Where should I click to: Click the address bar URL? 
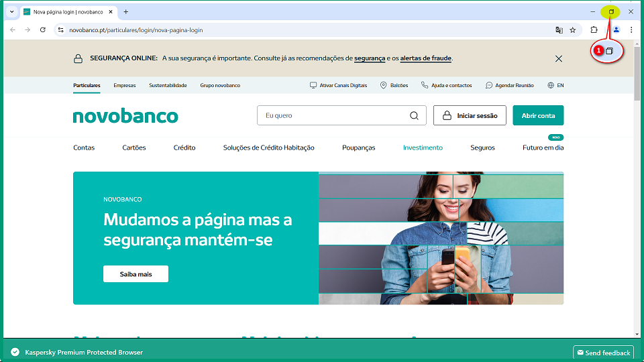[x=136, y=30]
